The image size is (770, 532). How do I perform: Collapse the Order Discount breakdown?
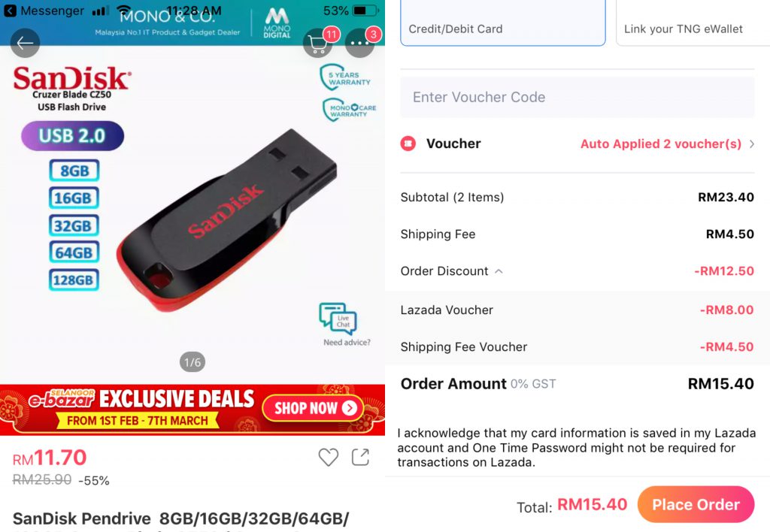pos(499,271)
